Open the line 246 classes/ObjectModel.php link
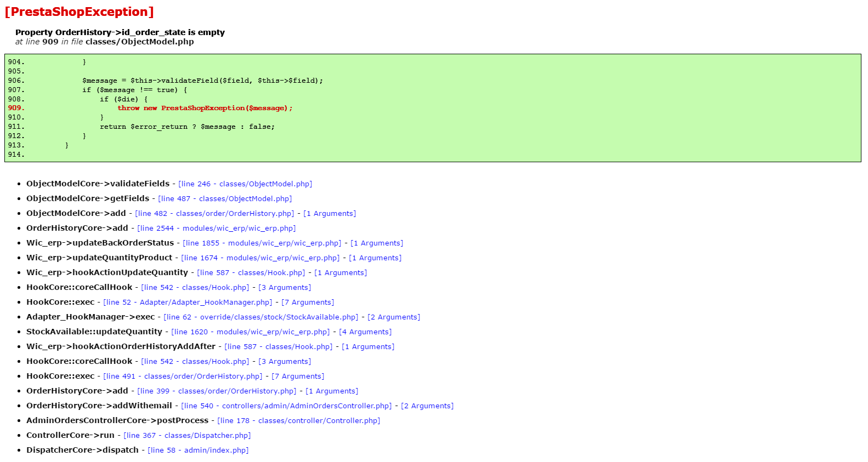Image resolution: width=868 pixels, height=462 pixels. (245, 184)
